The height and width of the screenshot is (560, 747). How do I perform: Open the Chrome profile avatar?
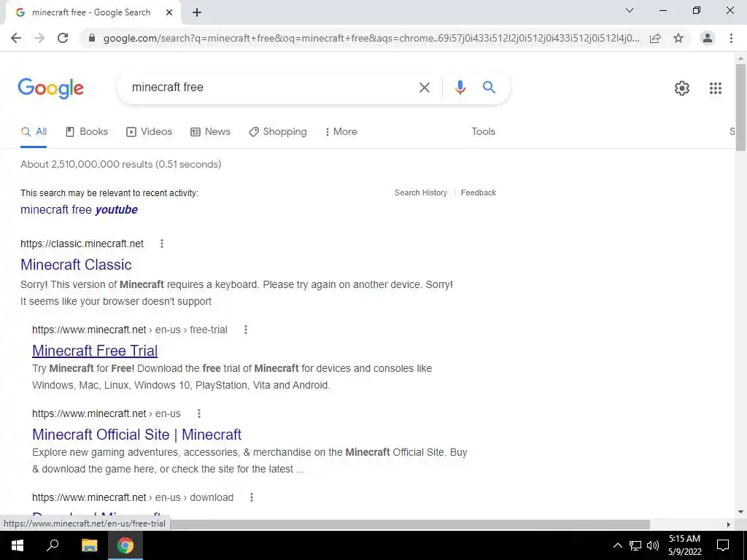pyautogui.click(x=707, y=38)
